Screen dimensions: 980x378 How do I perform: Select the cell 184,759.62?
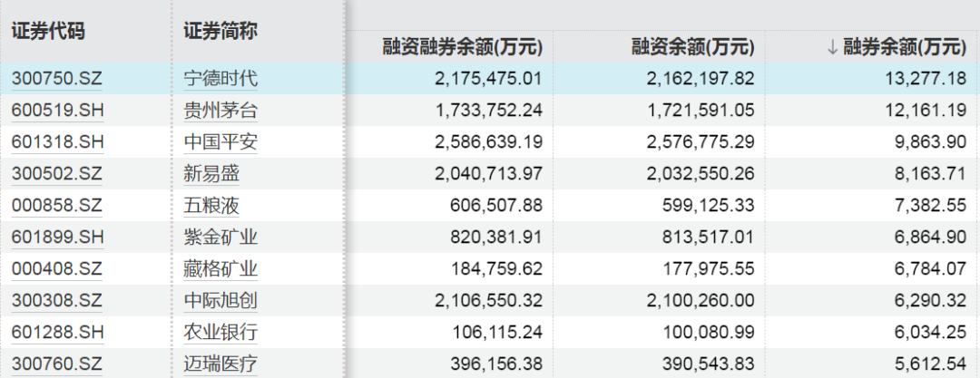[x=496, y=269]
